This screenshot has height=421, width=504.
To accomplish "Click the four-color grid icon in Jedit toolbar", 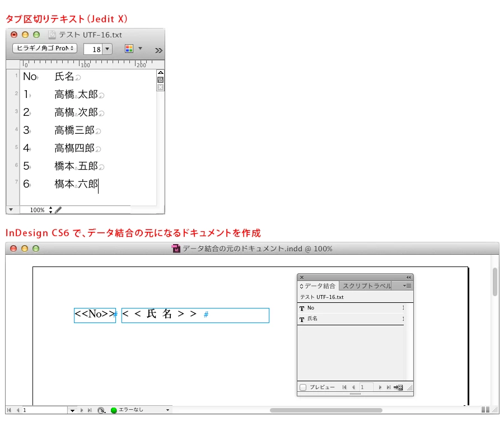I will click(x=129, y=49).
